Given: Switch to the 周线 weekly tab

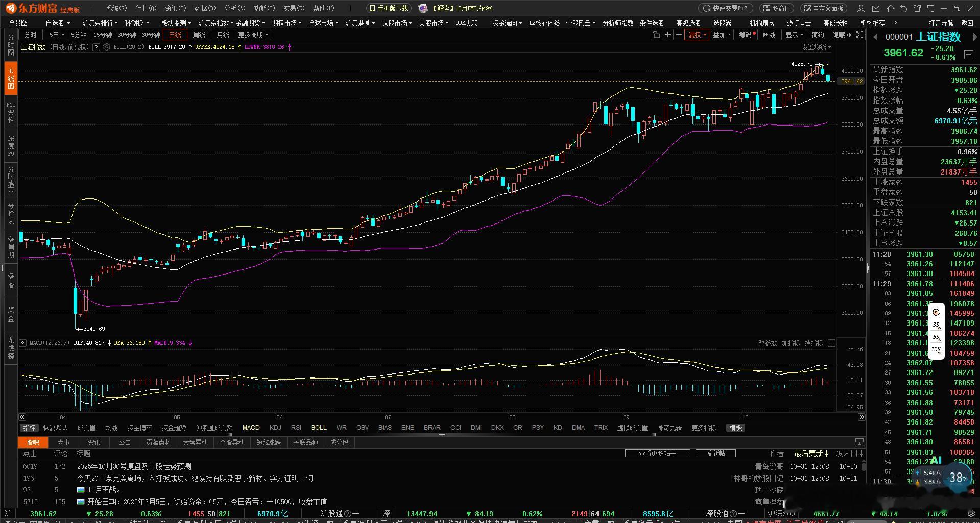Looking at the screenshot, I should tap(199, 35).
